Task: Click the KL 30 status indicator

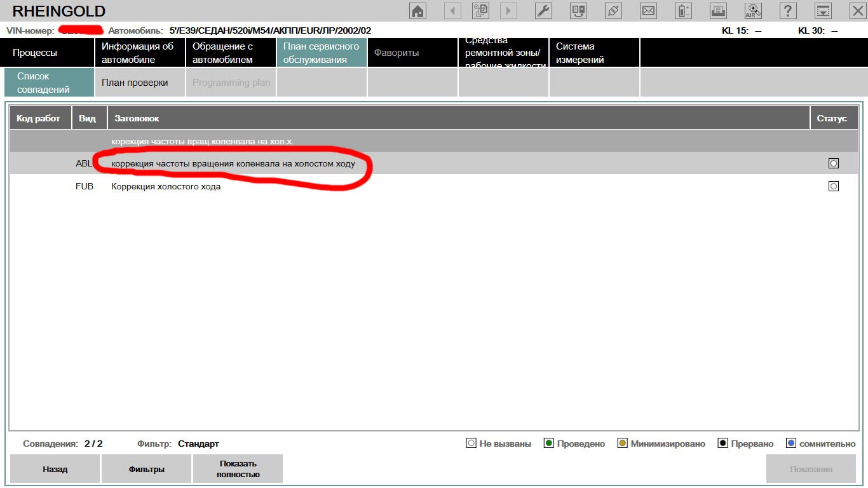Action: (x=818, y=30)
